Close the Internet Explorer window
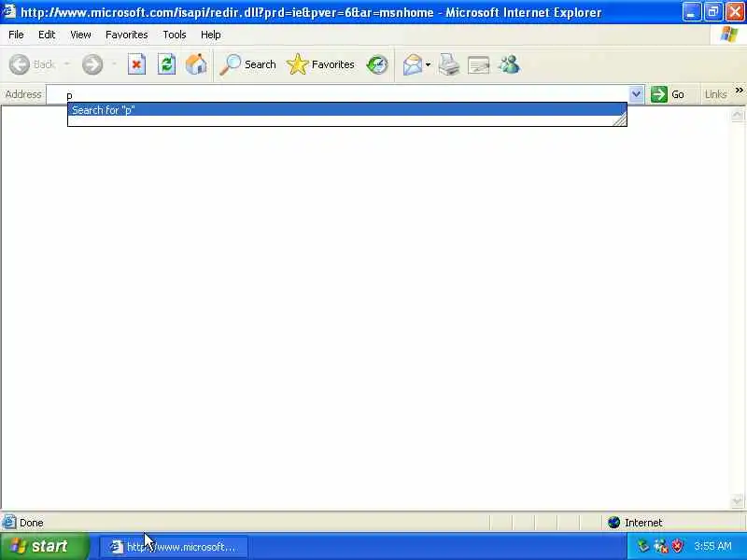The width and height of the screenshot is (747, 560). click(735, 12)
